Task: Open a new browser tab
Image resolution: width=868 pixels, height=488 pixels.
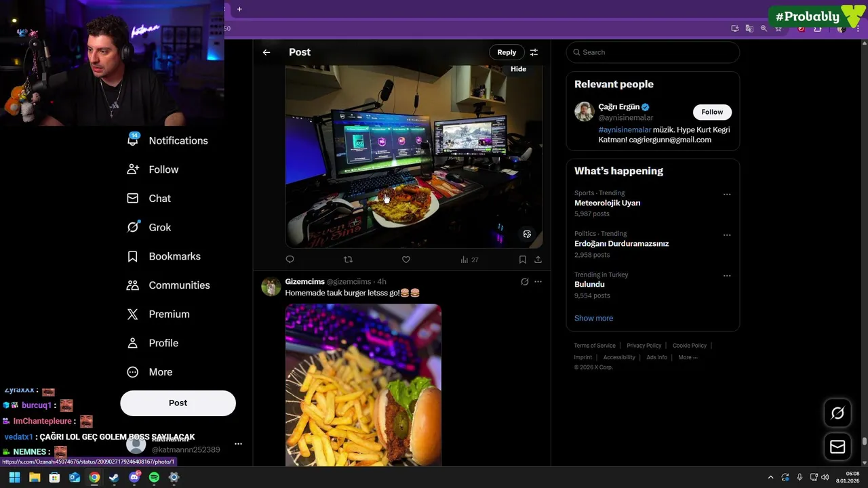Action: pyautogui.click(x=239, y=9)
